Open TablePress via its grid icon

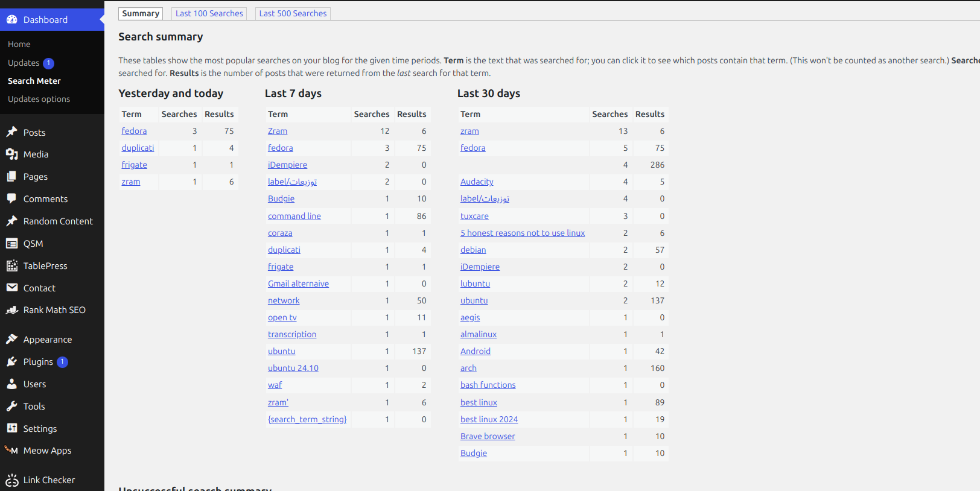tap(12, 265)
